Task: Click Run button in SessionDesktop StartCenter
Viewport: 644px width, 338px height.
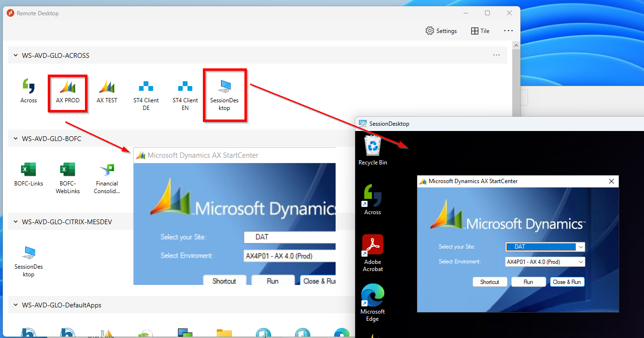Action: 528,282
